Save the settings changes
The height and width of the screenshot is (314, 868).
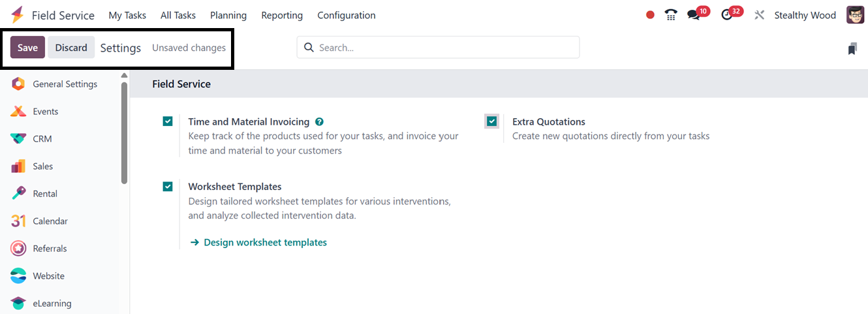tap(27, 48)
